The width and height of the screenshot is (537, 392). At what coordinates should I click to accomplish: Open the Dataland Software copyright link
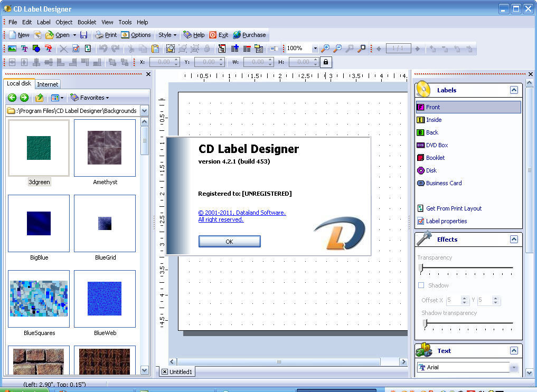click(x=242, y=213)
